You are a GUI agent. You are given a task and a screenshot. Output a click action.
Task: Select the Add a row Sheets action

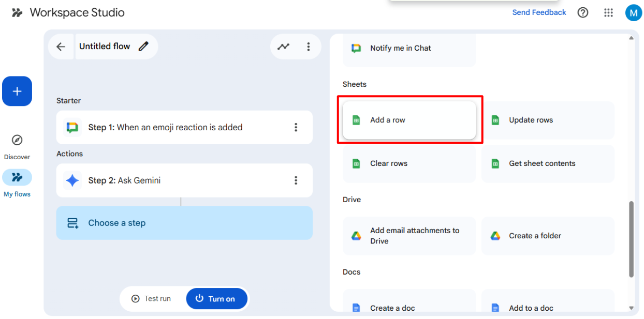pyautogui.click(x=409, y=120)
